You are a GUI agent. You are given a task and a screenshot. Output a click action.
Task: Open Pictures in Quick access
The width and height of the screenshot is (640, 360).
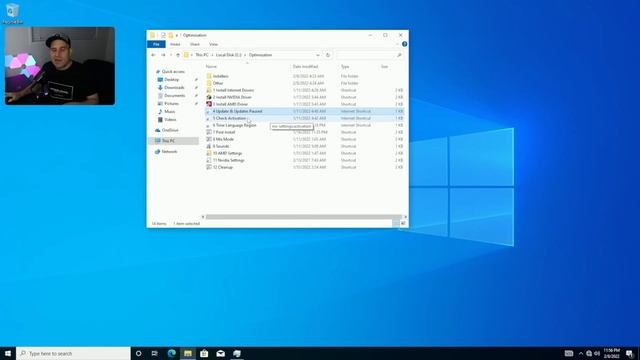[171, 104]
